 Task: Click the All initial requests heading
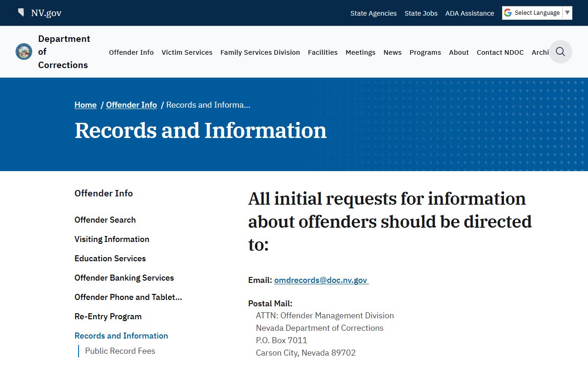point(390,222)
